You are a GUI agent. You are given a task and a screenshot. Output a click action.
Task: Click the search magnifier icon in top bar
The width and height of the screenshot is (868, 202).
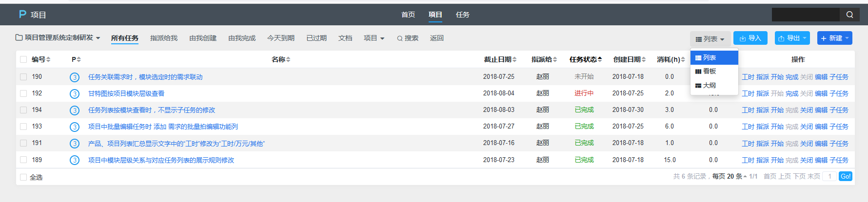[x=849, y=15]
